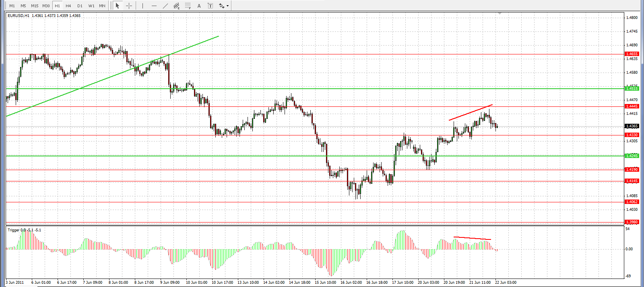Viewport: 644px width, 287px height.
Task: Click the indicator scale value 0.00
Action: (629, 249)
